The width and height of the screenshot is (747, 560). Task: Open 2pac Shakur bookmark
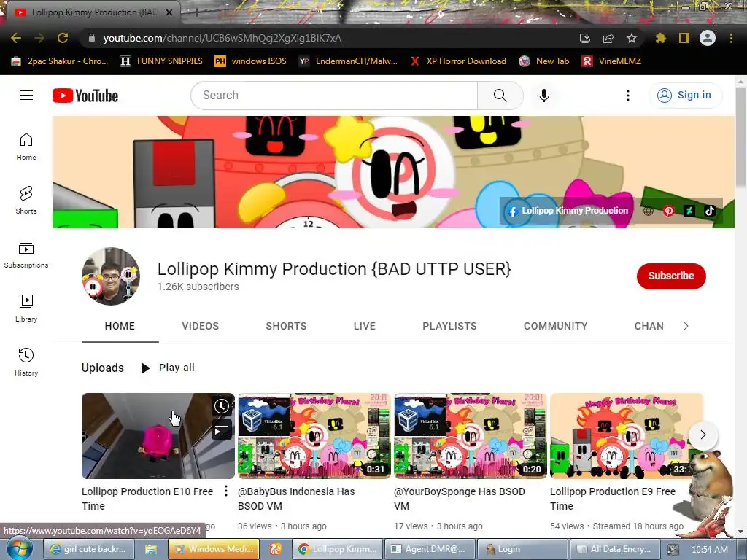(60, 61)
